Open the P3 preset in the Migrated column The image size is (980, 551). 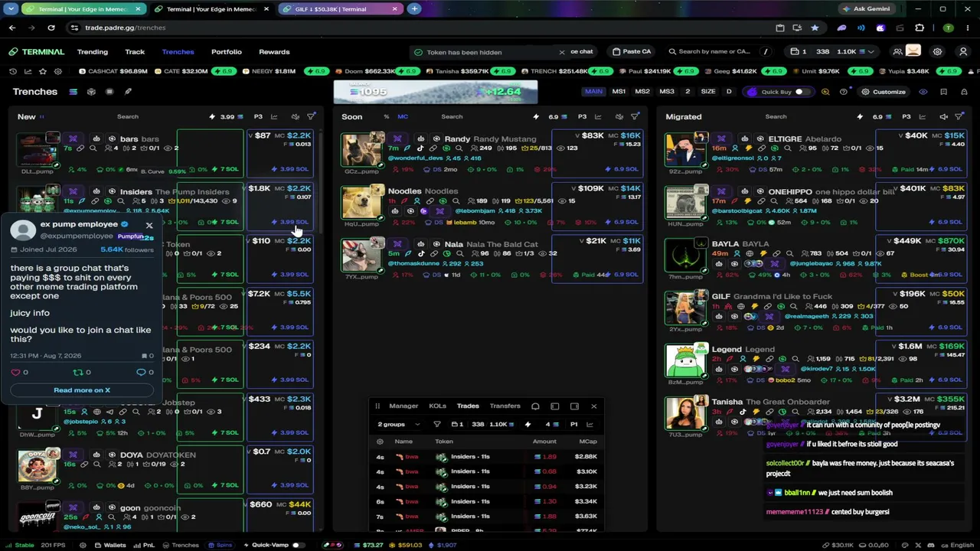tap(906, 117)
